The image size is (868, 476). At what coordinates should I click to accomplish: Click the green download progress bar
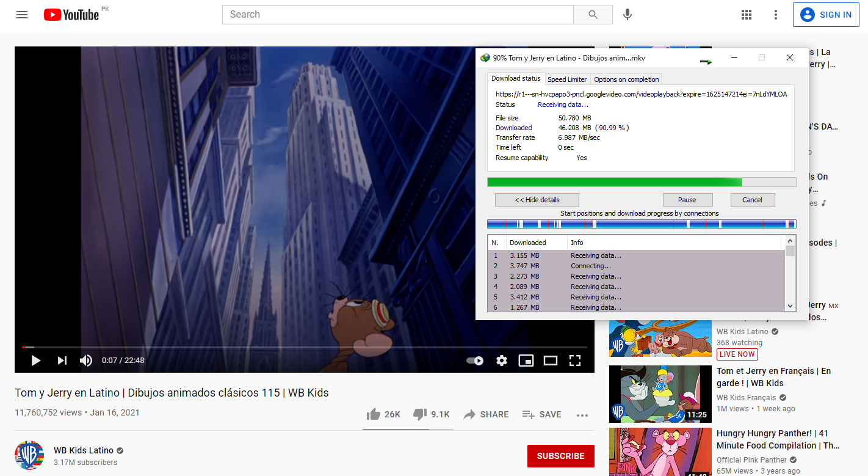tap(642, 182)
